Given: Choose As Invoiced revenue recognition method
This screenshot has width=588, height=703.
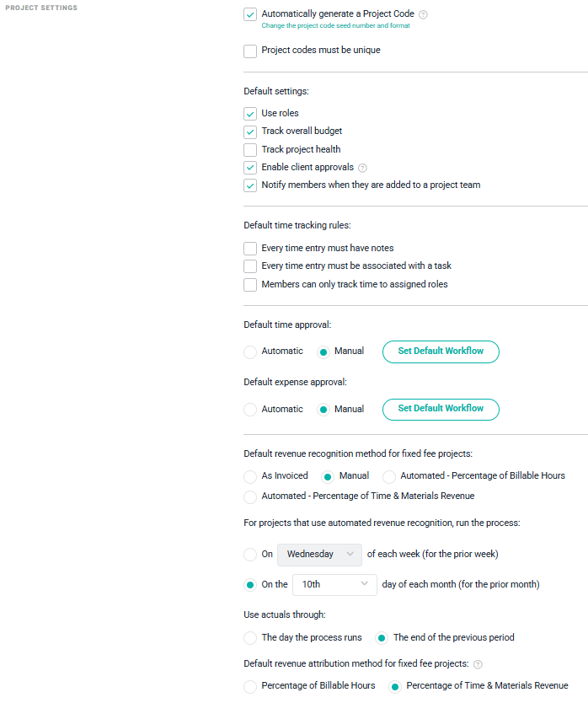Looking at the screenshot, I should (x=250, y=476).
